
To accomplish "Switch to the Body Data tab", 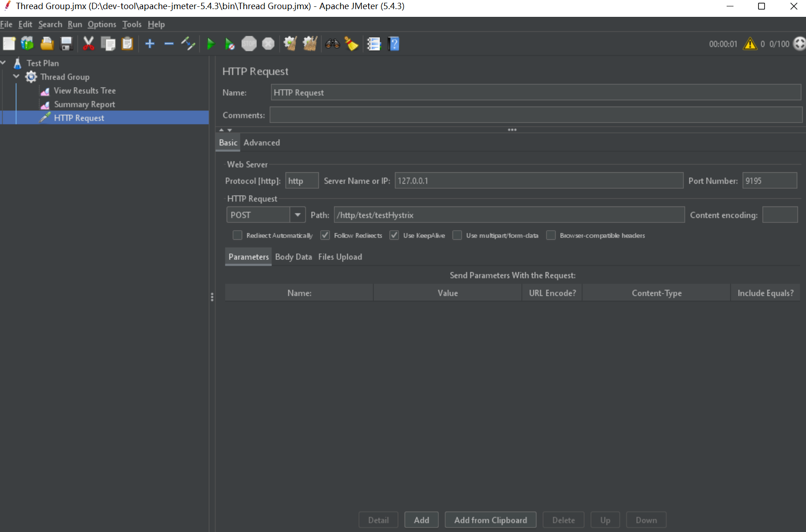I will point(293,257).
